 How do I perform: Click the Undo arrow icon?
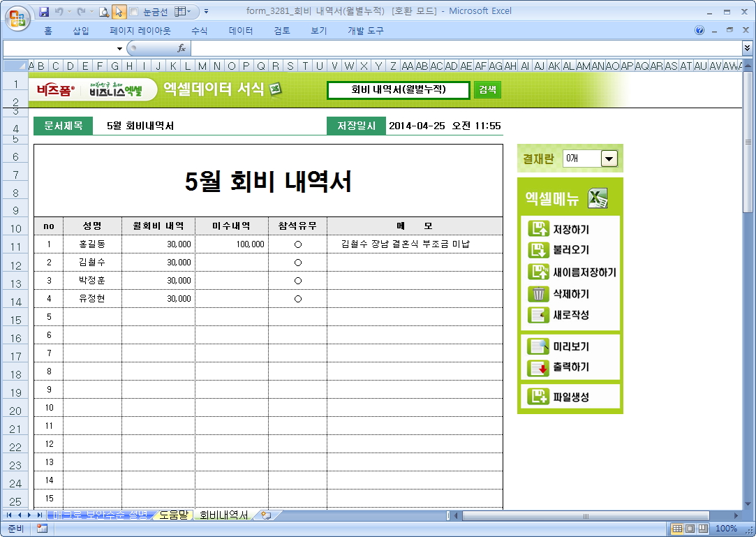(x=59, y=11)
